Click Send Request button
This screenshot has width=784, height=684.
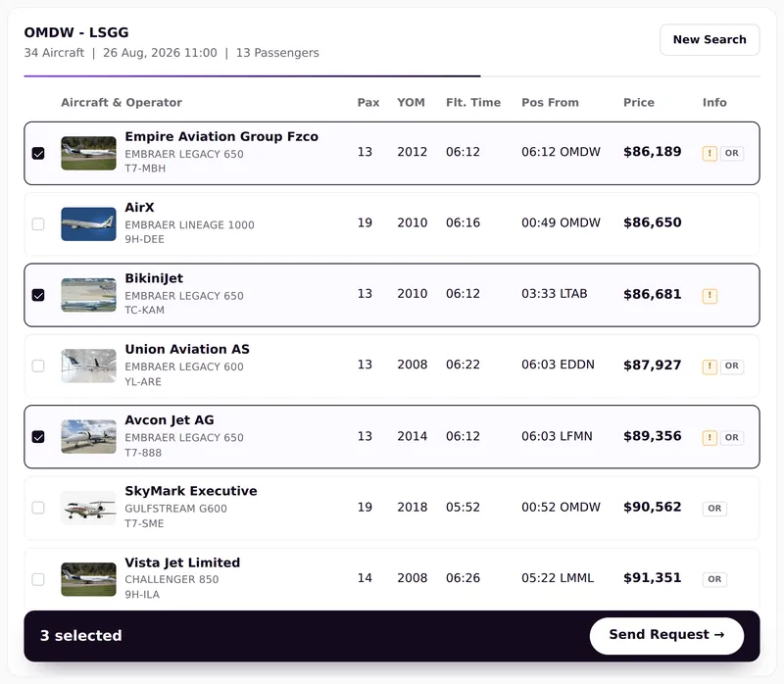pos(666,635)
